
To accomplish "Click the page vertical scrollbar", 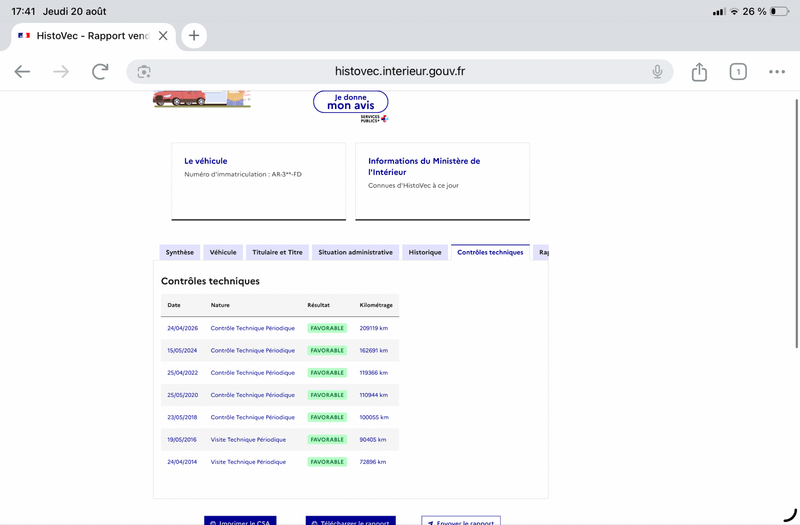I will (796, 223).
